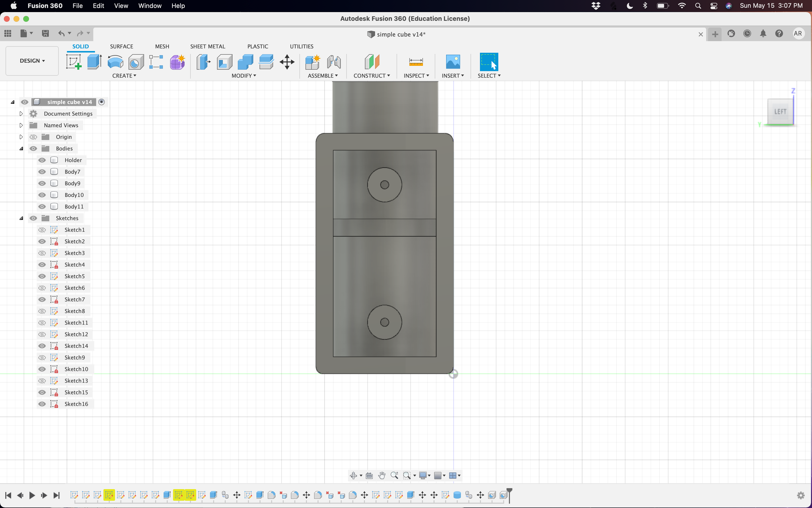Switch to the SURFACE tab
The height and width of the screenshot is (508, 812).
pyautogui.click(x=122, y=46)
